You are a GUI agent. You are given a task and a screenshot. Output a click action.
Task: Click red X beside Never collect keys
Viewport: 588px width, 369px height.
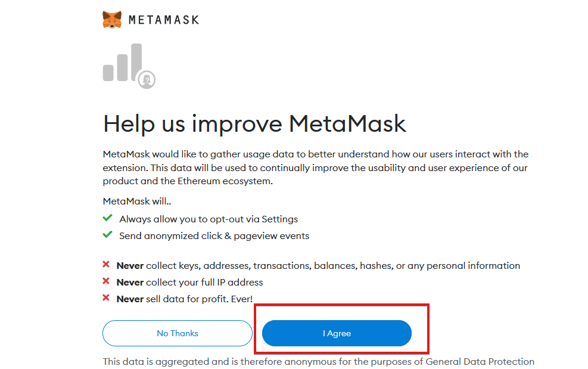click(106, 265)
